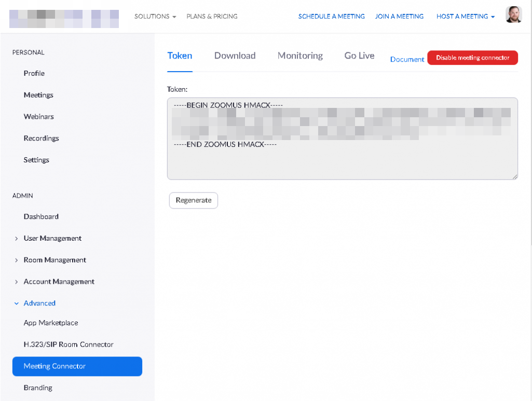Open the user profile avatar menu
The height and width of the screenshot is (401, 532).
click(x=514, y=15)
